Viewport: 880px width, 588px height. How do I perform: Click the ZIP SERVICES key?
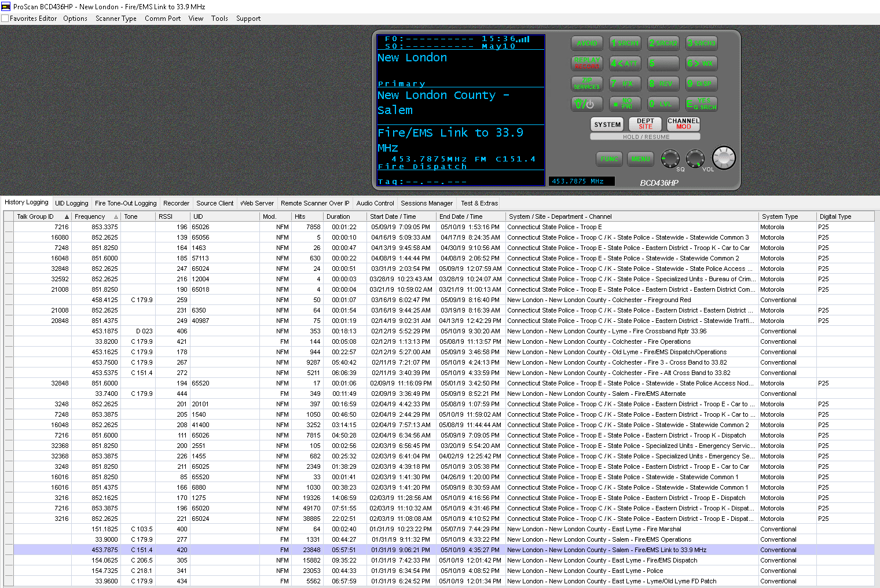587,84
